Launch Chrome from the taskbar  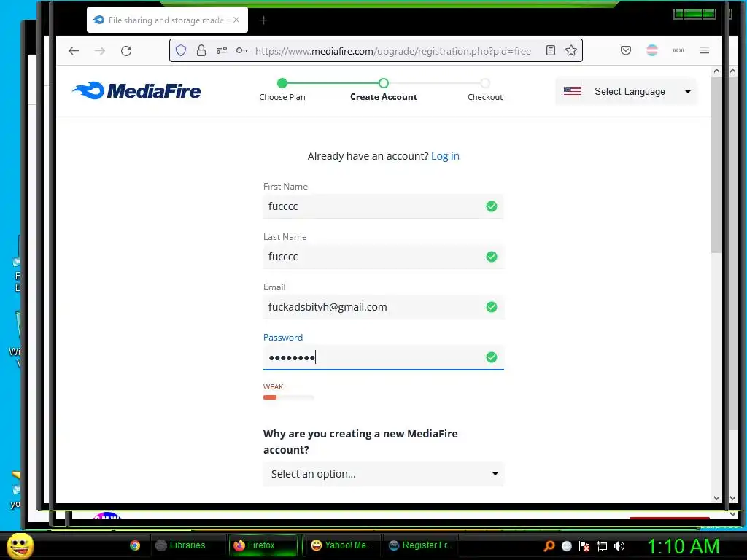135,545
